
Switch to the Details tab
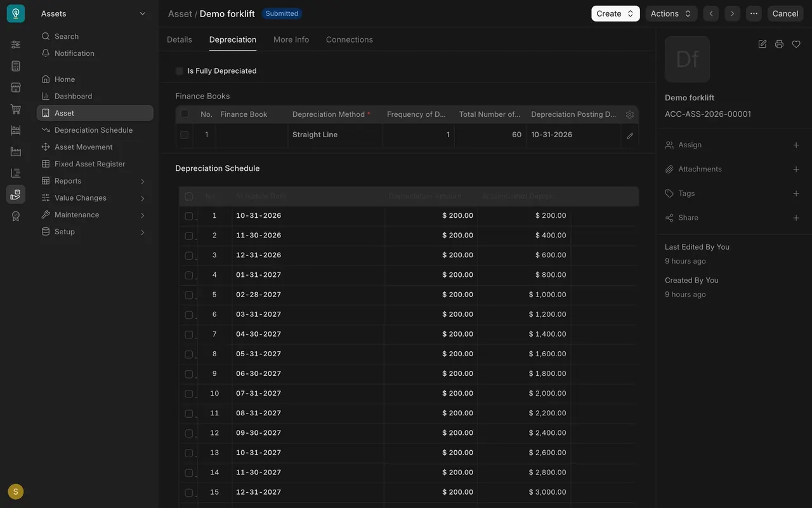[x=180, y=39]
